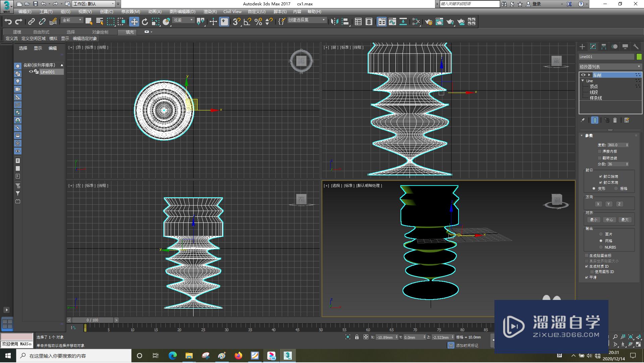
Task: Toggle the eye on the 车削 modifier
Action: (583, 75)
